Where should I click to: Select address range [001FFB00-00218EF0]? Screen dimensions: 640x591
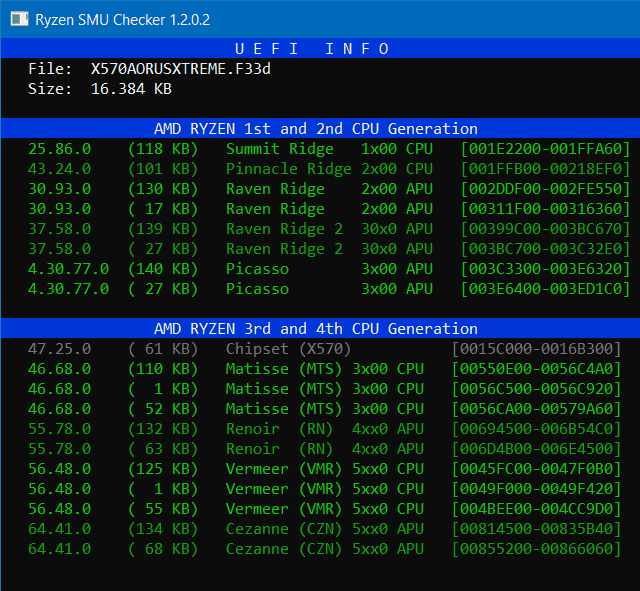[545, 169]
